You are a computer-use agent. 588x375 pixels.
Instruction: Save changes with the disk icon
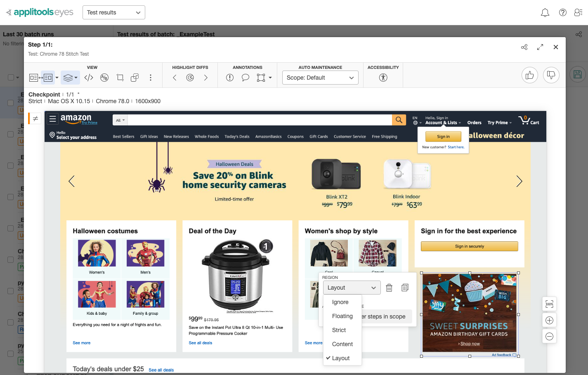click(578, 74)
